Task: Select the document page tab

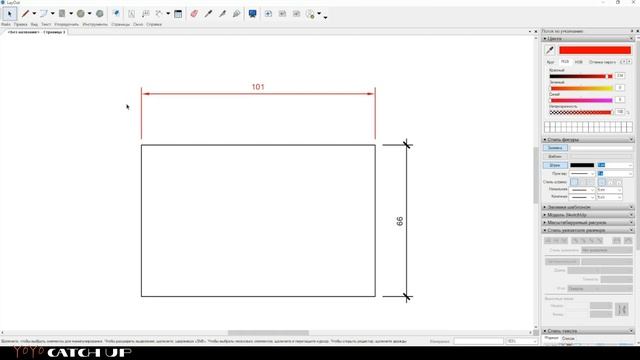Action: [x=36, y=32]
